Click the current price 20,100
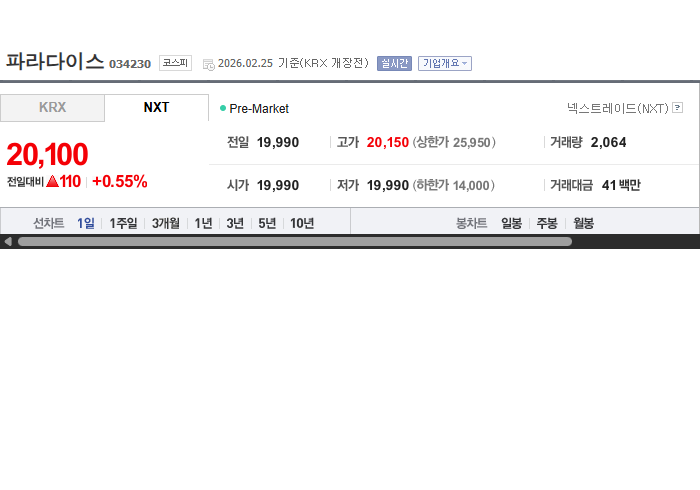Viewport: 700px width, 490px height. pyautogui.click(x=47, y=154)
